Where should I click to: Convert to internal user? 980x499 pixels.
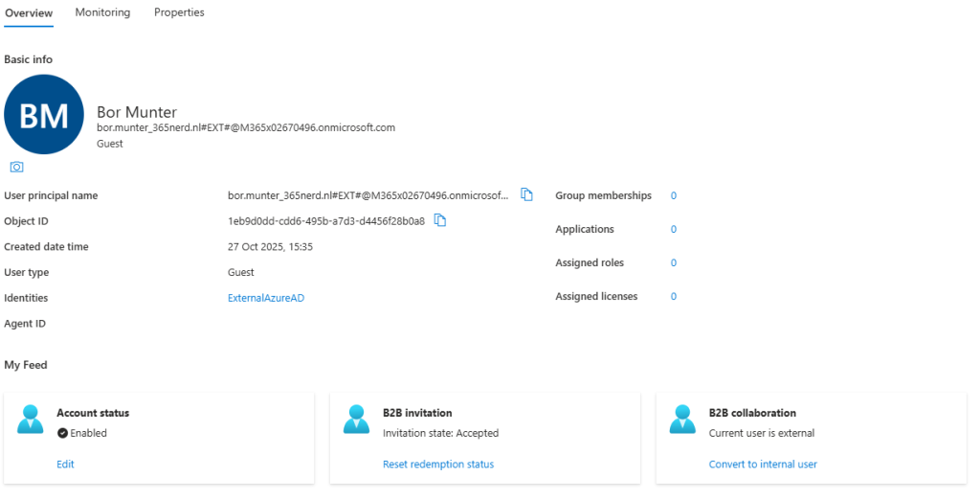tap(763, 465)
